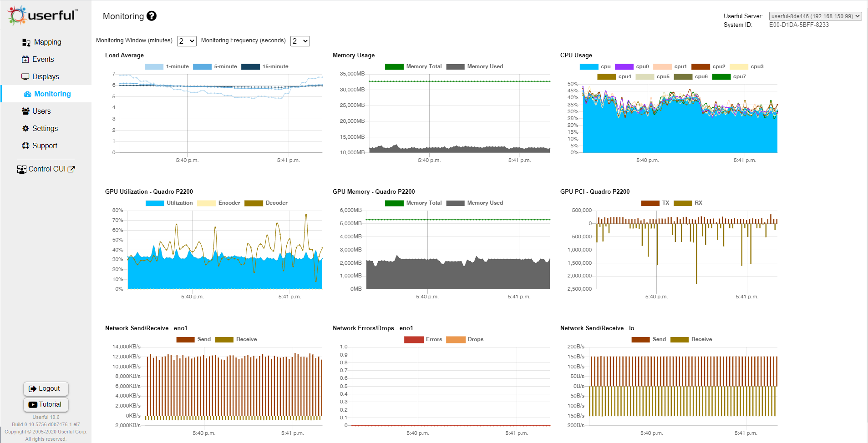Toggle Memory Used in Memory Usage legend
Viewport: 868px width, 443px height.
pos(475,66)
